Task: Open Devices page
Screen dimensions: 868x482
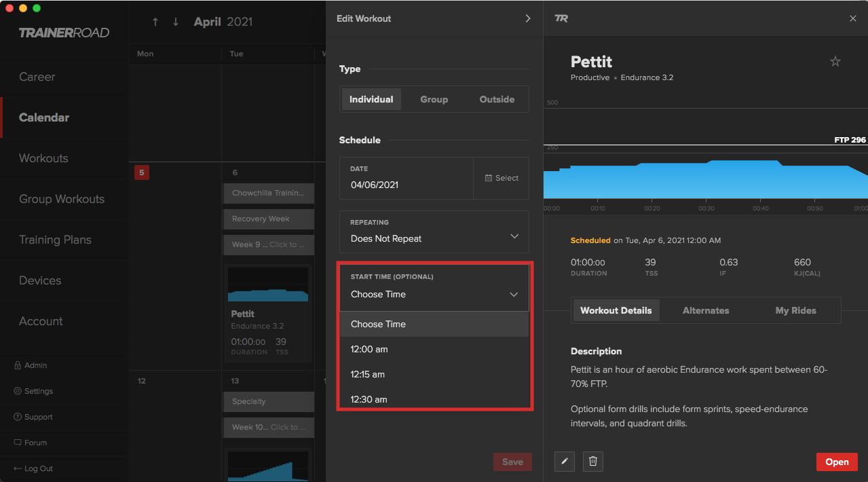Action: pyautogui.click(x=40, y=280)
